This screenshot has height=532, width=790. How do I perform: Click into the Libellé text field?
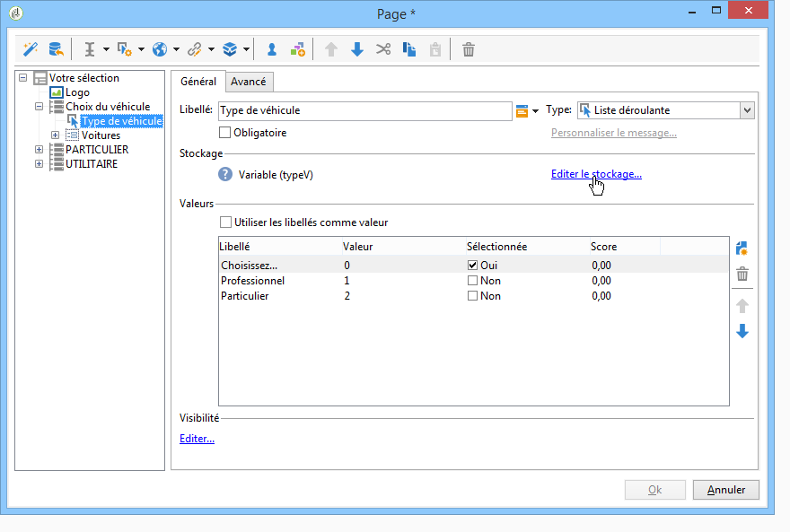[364, 110]
